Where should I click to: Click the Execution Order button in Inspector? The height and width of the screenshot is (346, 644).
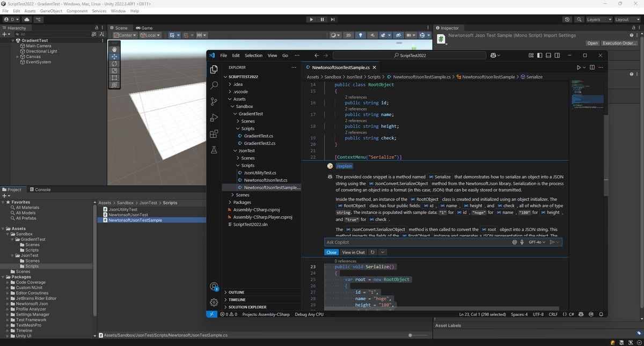pyautogui.click(x=620, y=43)
